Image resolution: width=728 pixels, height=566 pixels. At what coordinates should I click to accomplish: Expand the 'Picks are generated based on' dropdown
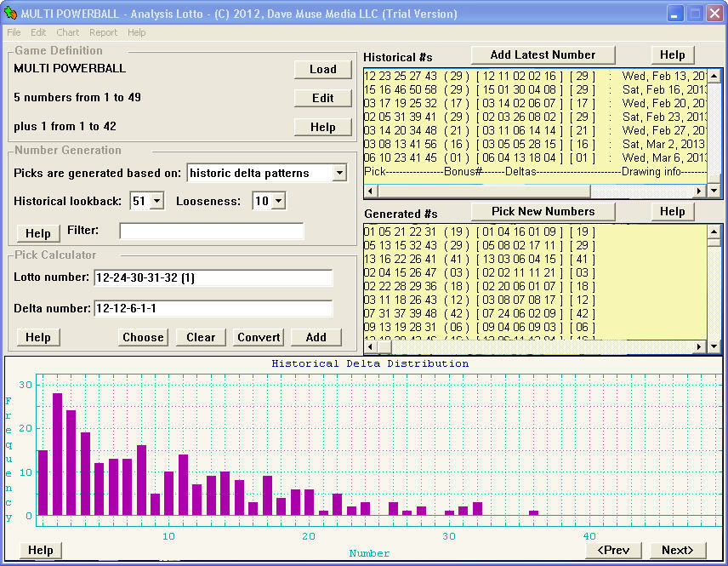(340, 173)
